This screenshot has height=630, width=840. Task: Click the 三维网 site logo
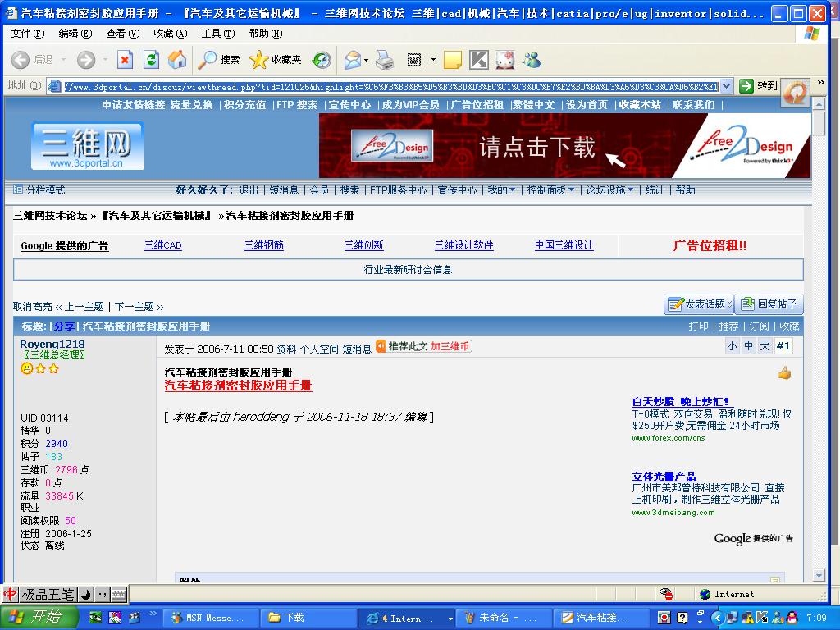tap(87, 146)
